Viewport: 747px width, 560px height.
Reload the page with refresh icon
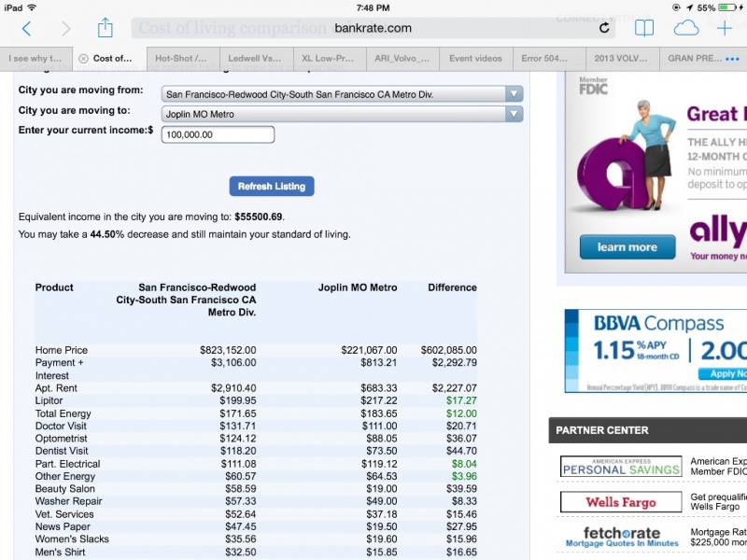[604, 28]
